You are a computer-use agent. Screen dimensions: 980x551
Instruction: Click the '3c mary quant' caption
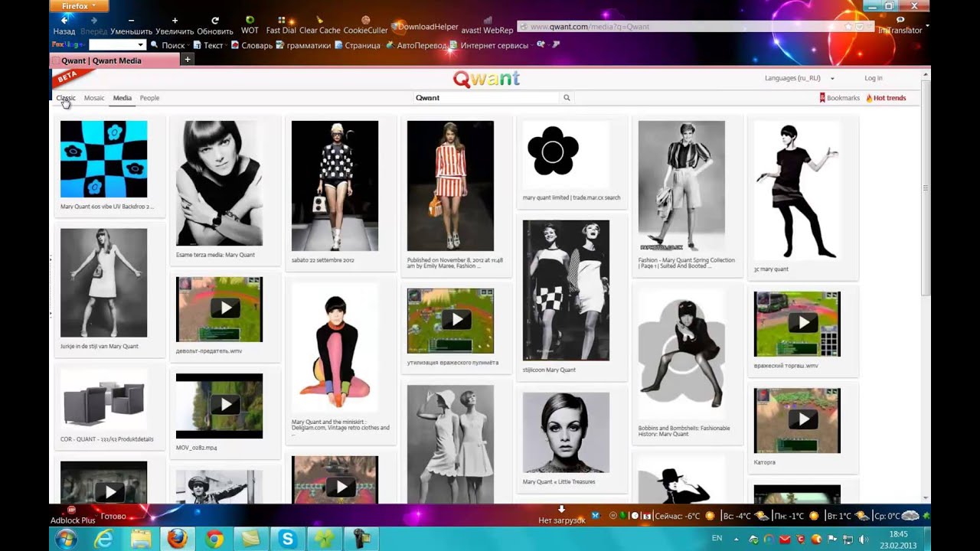(x=771, y=269)
